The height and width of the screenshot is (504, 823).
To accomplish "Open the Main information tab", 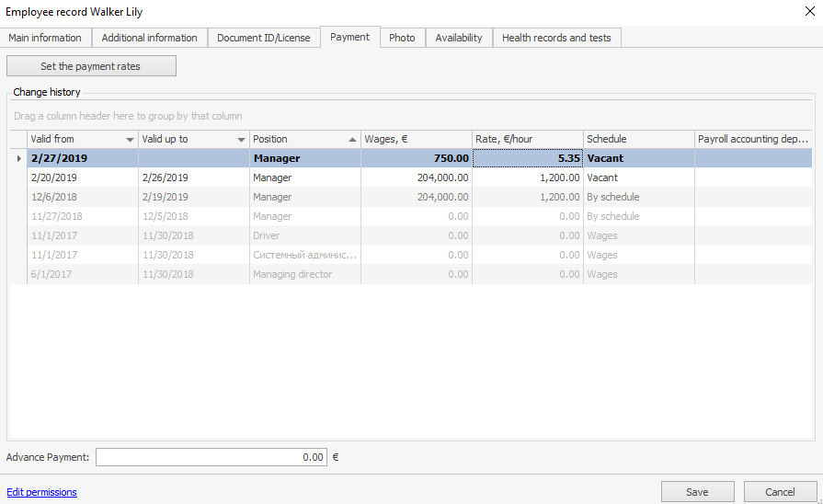I will click(45, 38).
